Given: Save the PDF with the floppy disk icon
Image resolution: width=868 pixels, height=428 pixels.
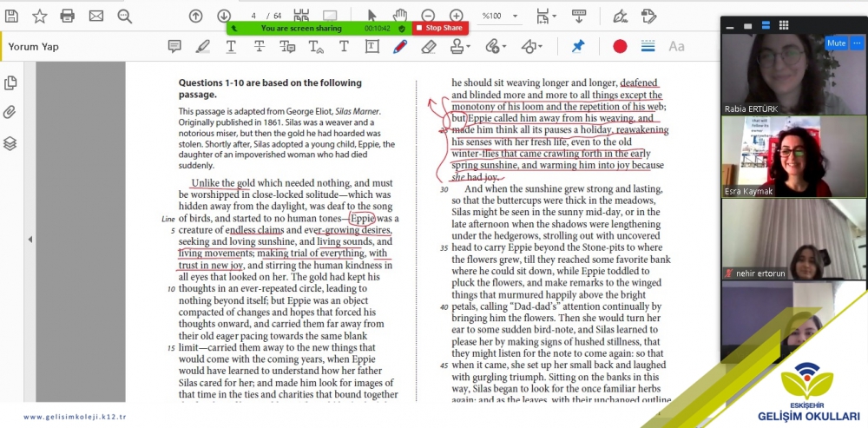Looking at the screenshot, I should coord(11,16).
